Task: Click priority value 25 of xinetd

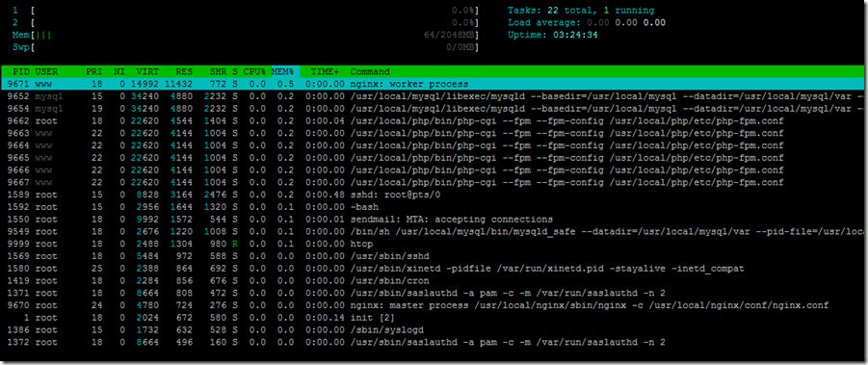Action: (x=97, y=269)
